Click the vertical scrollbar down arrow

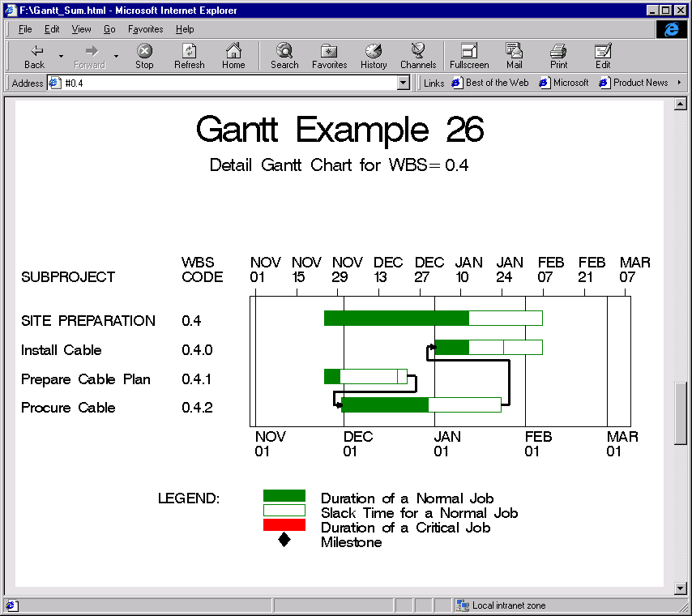pos(680,588)
